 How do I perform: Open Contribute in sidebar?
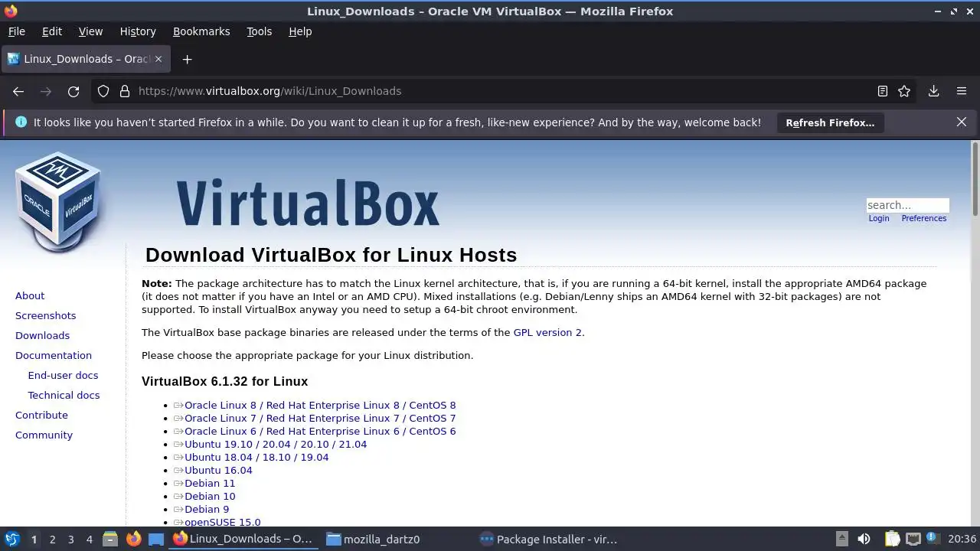(41, 415)
